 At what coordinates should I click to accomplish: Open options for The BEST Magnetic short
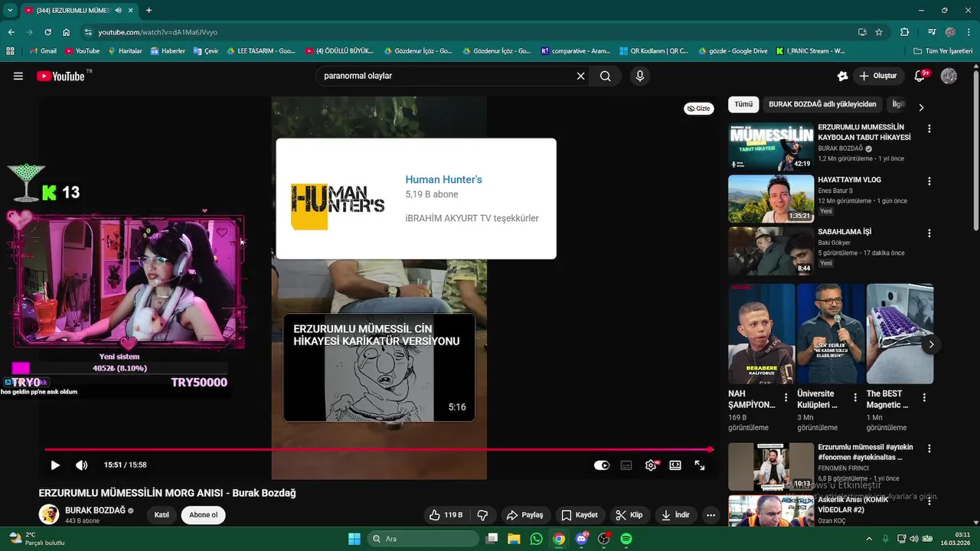pyautogui.click(x=924, y=398)
